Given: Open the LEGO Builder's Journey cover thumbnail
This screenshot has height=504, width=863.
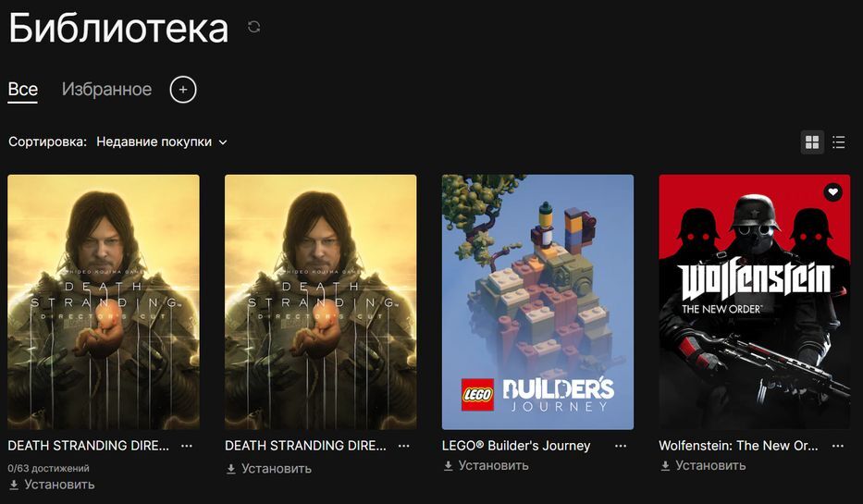Looking at the screenshot, I should [537, 302].
